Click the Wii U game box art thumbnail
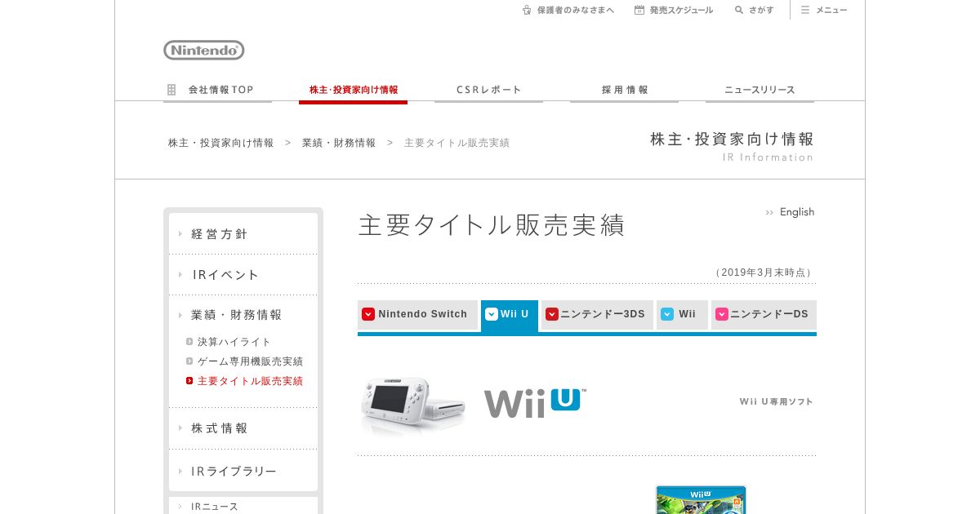Viewport: 980px width, 514px height. (701, 500)
